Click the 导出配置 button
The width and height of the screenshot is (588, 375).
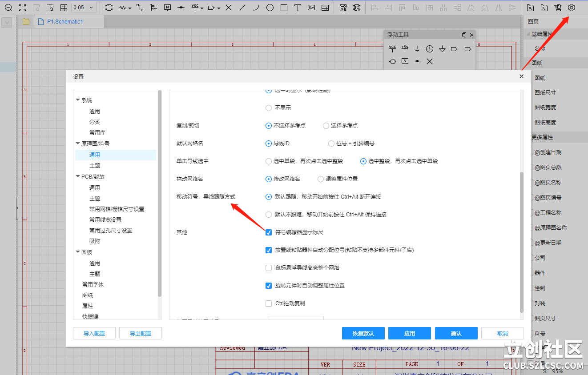[x=141, y=333]
